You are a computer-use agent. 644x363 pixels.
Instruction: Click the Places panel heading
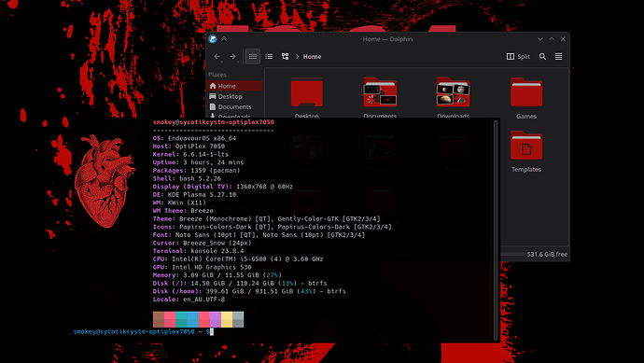(217, 75)
